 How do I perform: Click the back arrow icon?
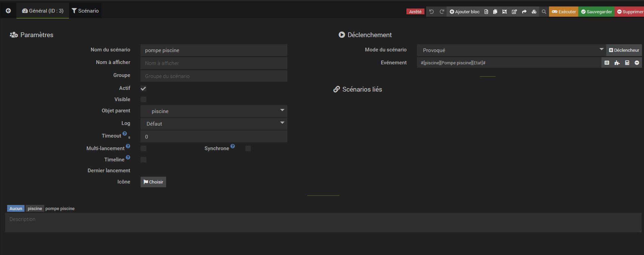pos(8,11)
